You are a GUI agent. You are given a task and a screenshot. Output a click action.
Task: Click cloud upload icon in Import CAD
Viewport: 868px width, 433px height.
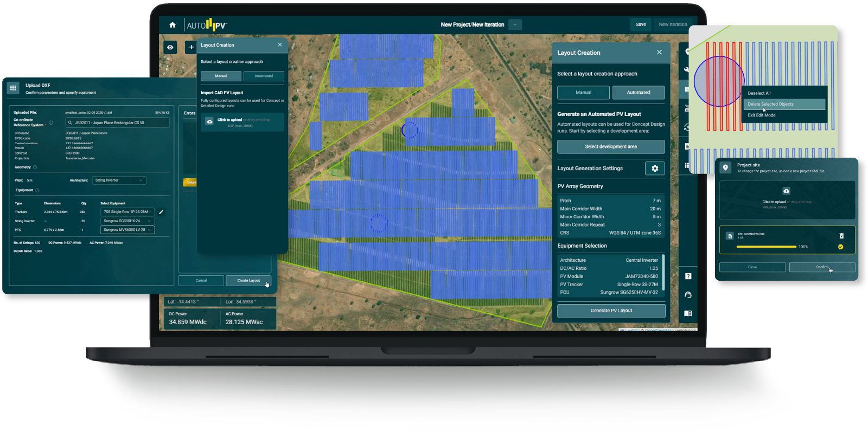(209, 122)
